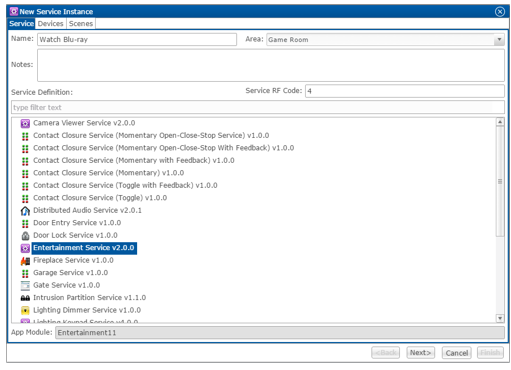Select Camera Viewer Service v2.0.0
The height and width of the screenshot is (370, 511).
(84, 123)
